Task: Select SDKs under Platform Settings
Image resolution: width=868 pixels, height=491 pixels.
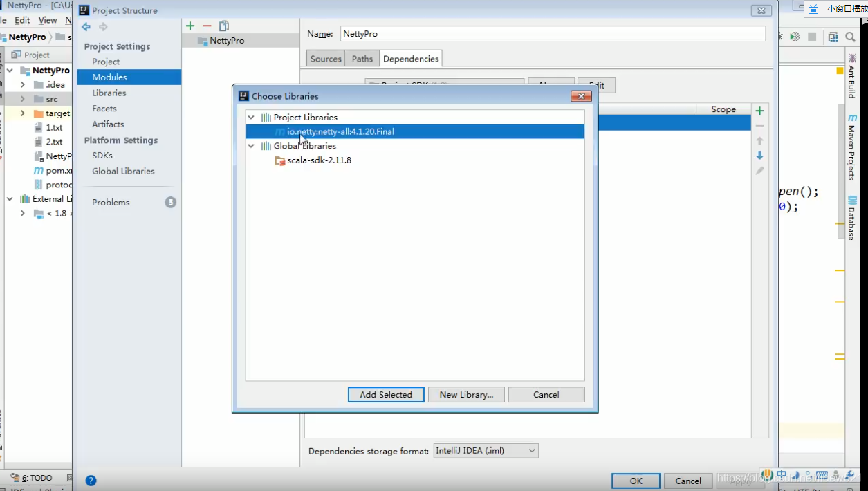Action: coord(102,156)
